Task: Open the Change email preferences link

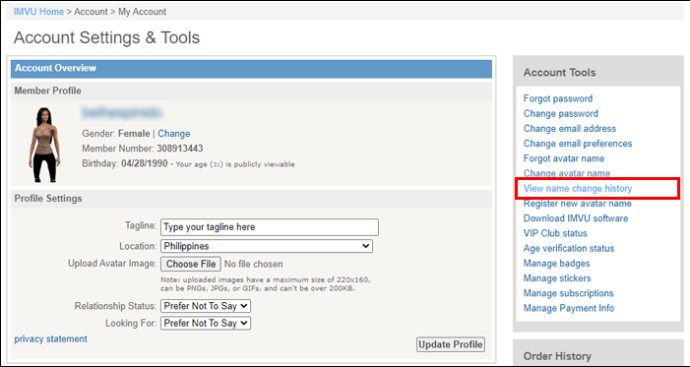Action: click(x=577, y=143)
